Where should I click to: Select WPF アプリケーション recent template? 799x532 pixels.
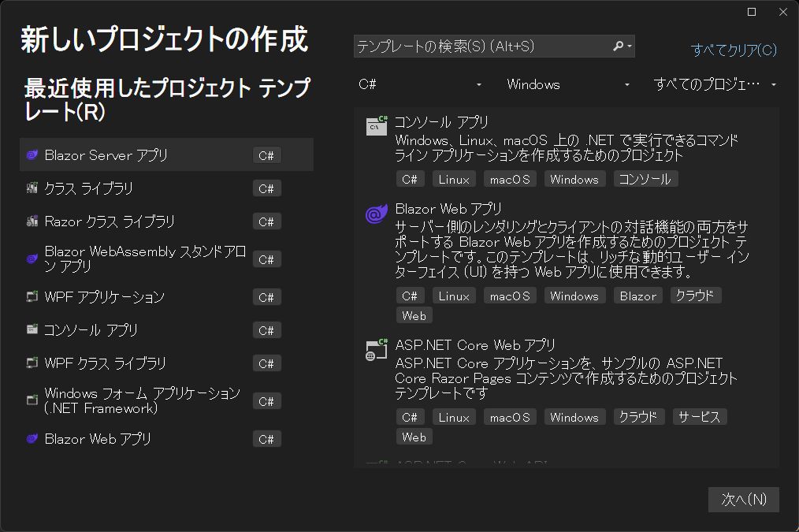pos(166,296)
